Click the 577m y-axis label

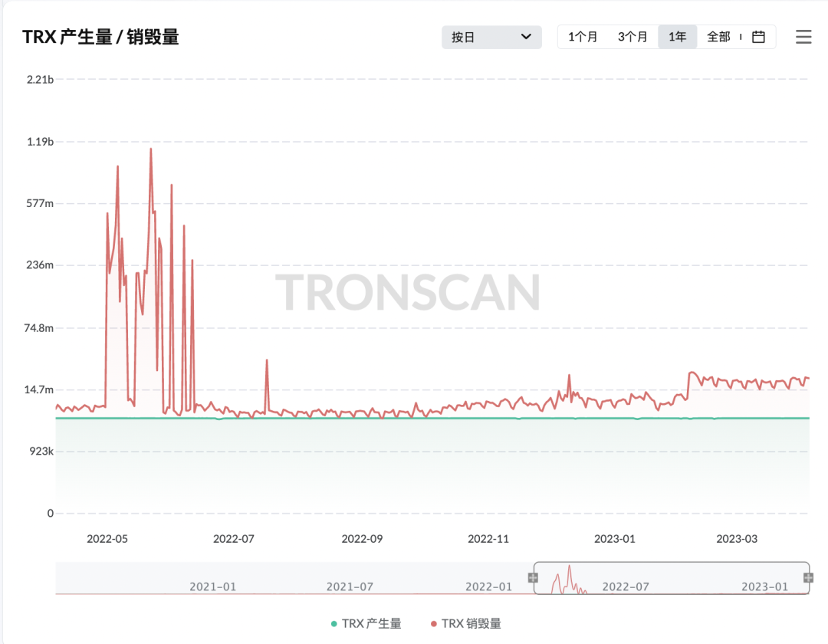pyautogui.click(x=40, y=203)
